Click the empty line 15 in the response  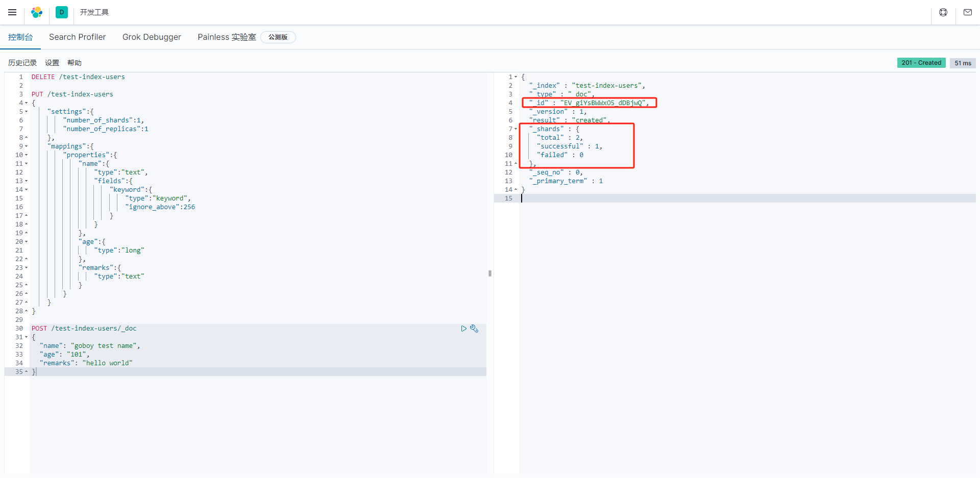(747, 198)
